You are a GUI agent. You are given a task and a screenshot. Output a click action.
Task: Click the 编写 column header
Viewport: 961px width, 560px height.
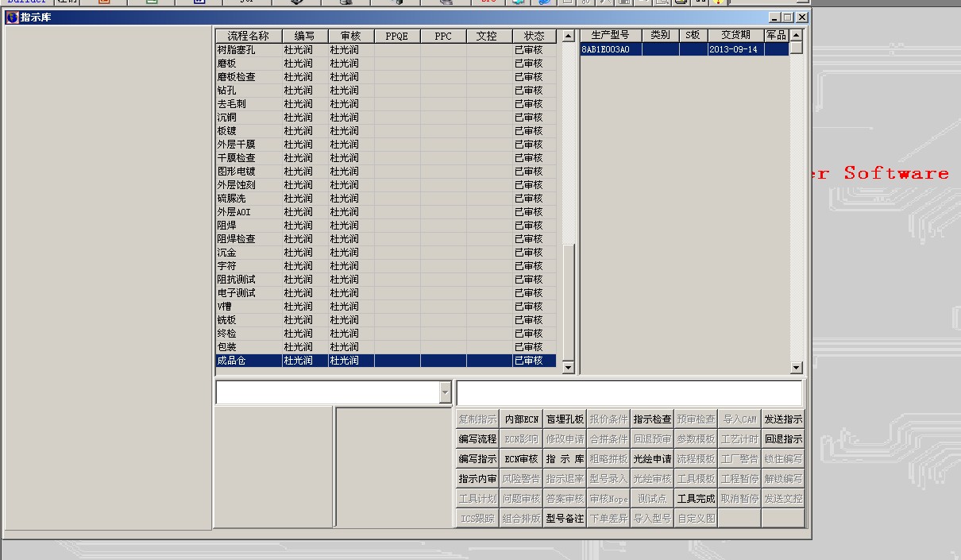click(x=305, y=36)
